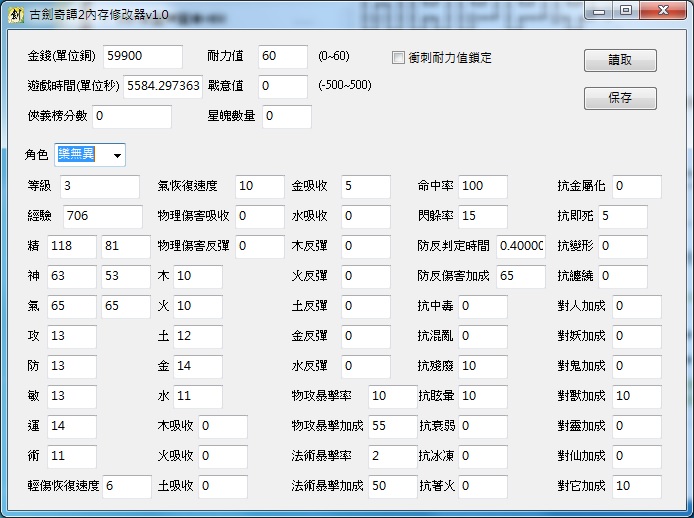Close the 古劍奇譚2 editor window

(x=662, y=11)
